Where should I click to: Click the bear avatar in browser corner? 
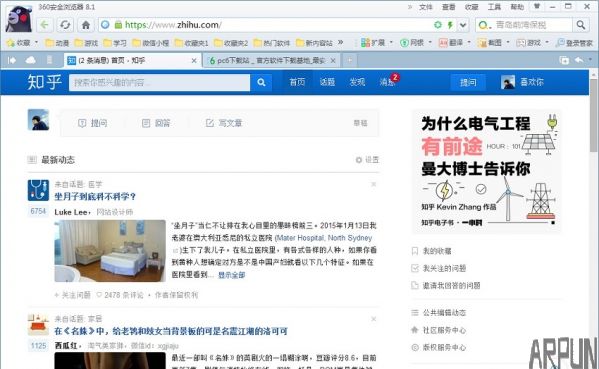coord(19,18)
